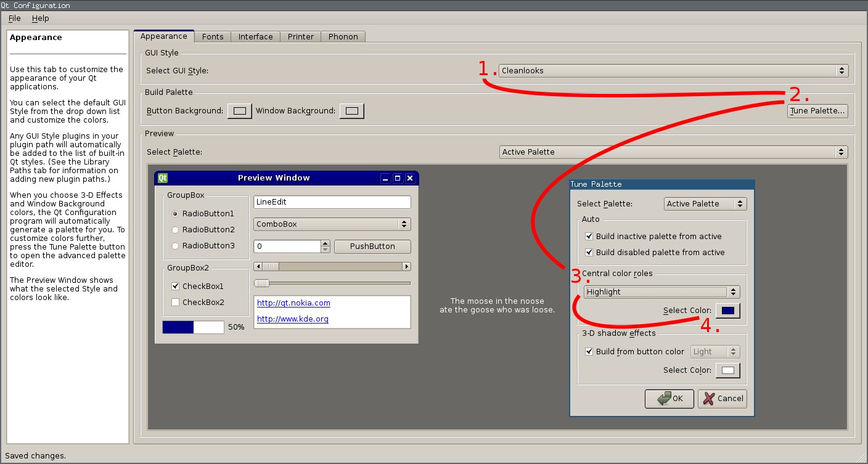Open the http://www.kde.org link

point(292,319)
